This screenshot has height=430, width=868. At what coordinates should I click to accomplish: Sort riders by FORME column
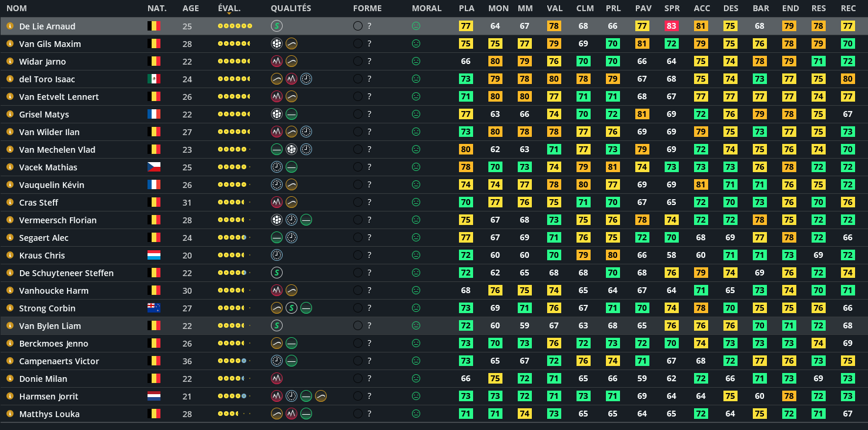point(367,8)
